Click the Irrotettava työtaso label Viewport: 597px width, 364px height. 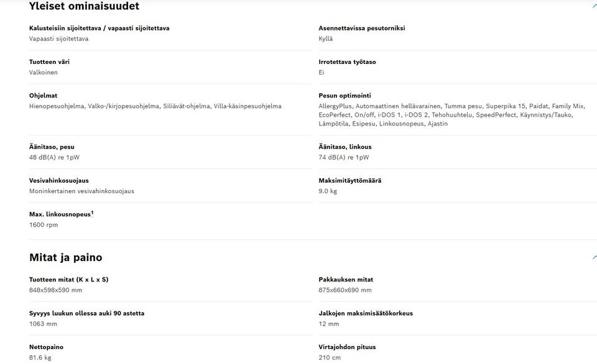click(347, 62)
